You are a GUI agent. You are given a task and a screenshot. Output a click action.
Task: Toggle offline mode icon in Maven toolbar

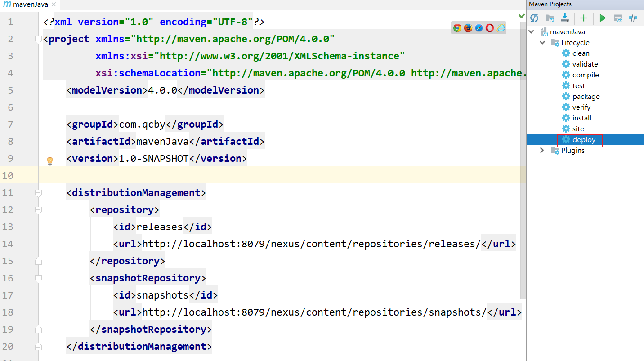pyautogui.click(x=633, y=18)
